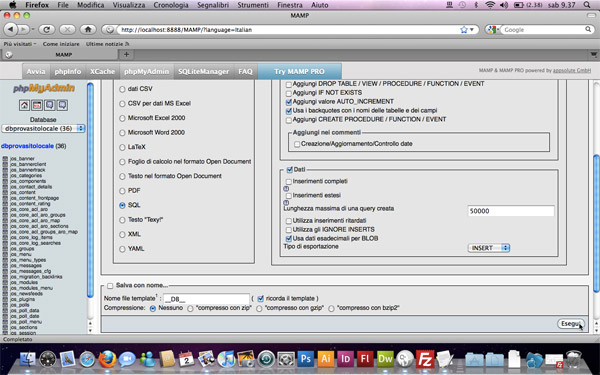This screenshot has width=600, height=375.
Task: Open Dreamweaver from the dock
Action: [385, 359]
